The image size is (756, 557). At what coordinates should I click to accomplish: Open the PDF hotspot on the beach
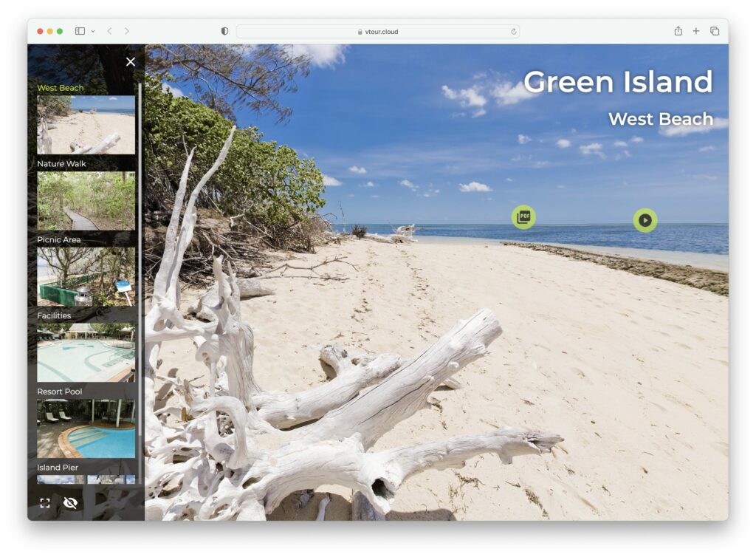523,217
